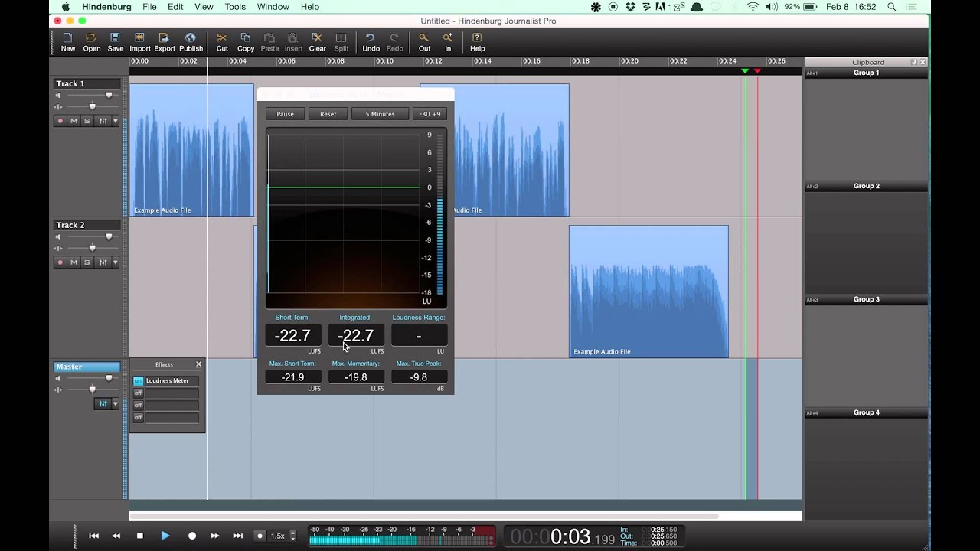
Task: Arm Track 2 for recording
Action: click(x=60, y=262)
